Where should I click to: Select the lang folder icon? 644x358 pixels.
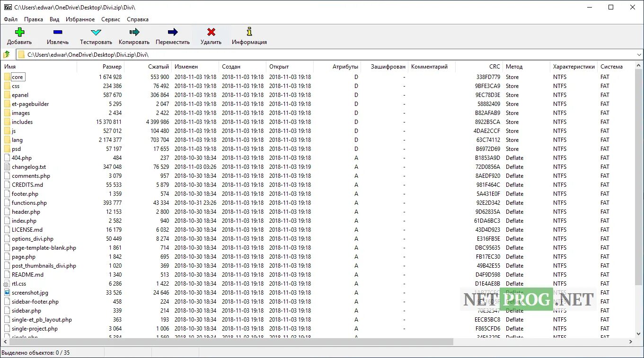tap(7, 140)
